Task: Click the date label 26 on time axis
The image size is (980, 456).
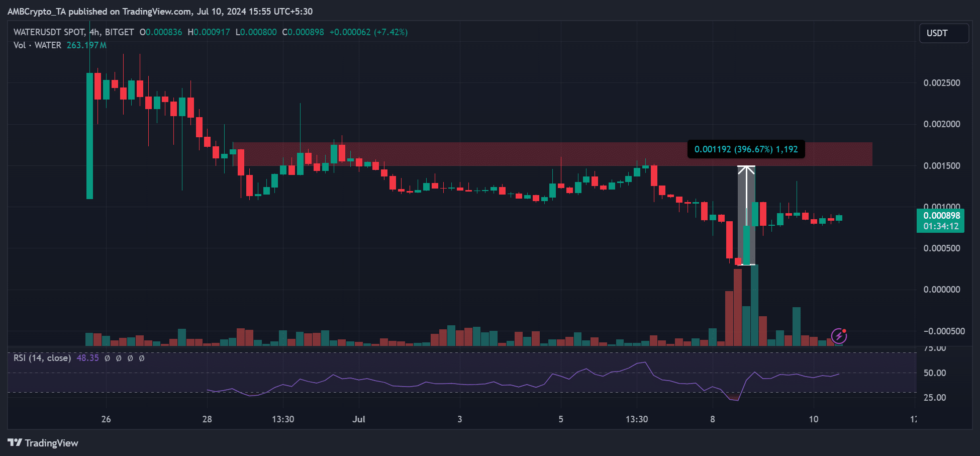Action: click(106, 419)
